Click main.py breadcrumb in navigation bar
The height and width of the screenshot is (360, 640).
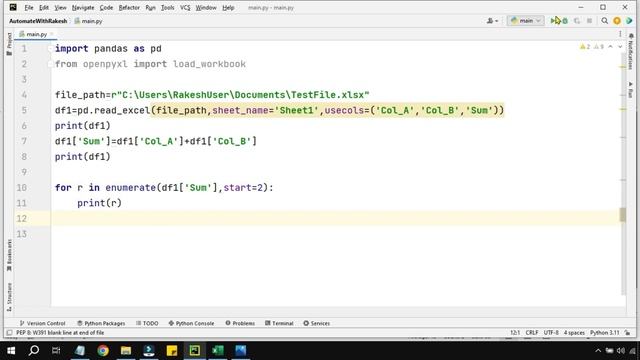click(88, 21)
